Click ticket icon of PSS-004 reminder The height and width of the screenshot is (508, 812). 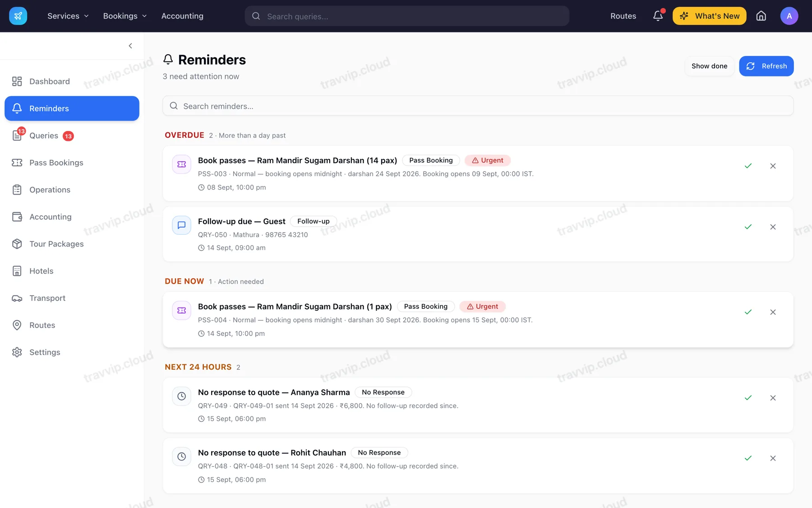[181, 310]
